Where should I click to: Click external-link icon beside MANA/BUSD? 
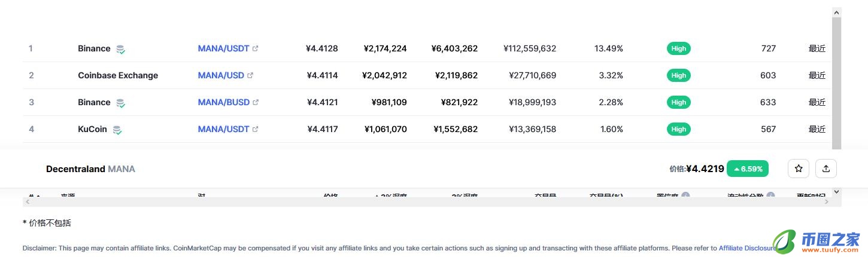(x=256, y=102)
